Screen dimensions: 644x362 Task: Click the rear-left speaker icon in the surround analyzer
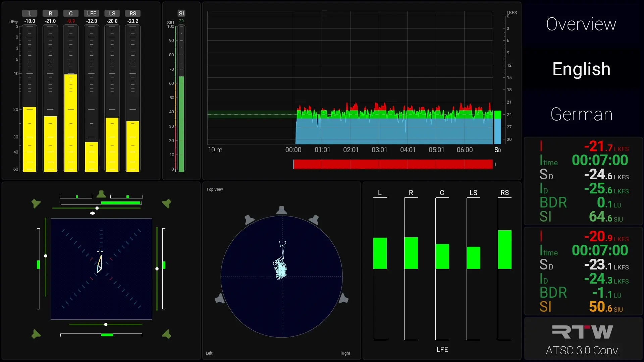coord(36,334)
